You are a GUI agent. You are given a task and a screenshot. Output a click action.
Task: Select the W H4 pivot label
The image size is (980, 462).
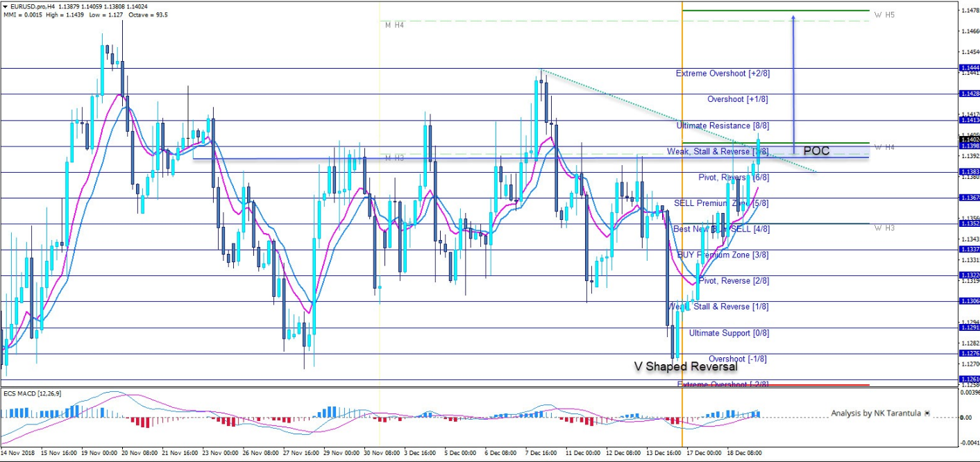(884, 147)
